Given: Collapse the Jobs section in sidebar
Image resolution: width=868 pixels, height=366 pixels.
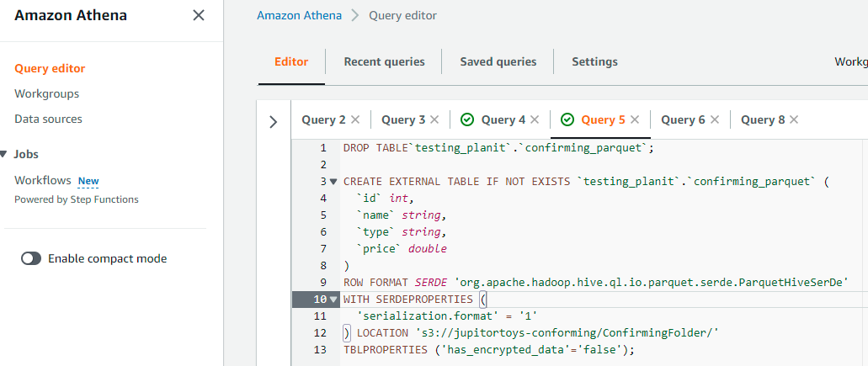Looking at the screenshot, I should pos(4,154).
